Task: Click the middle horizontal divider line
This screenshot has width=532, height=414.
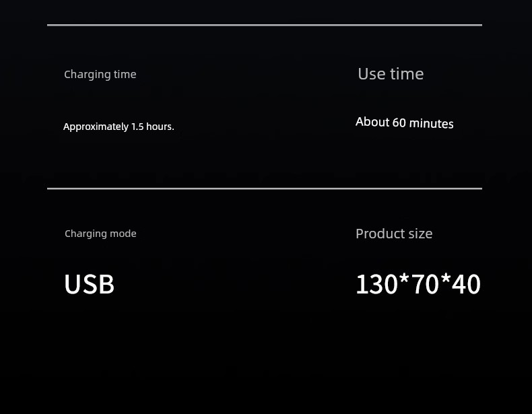Action: tap(265, 188)
